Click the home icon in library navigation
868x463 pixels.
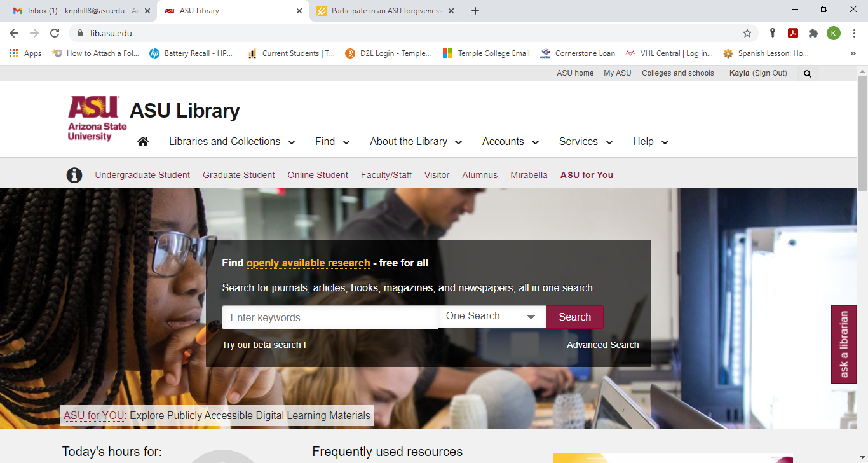(143, 141)
